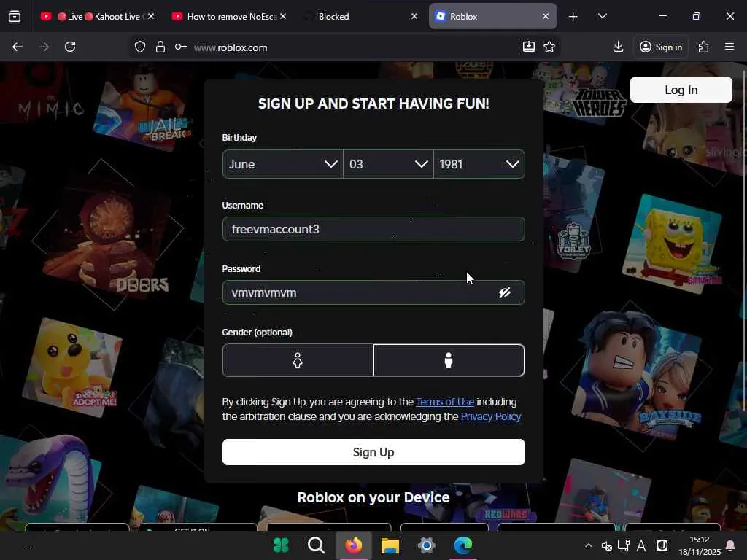
Task: Click the SpongeBob game thumbnail
Action: point(672,243)
